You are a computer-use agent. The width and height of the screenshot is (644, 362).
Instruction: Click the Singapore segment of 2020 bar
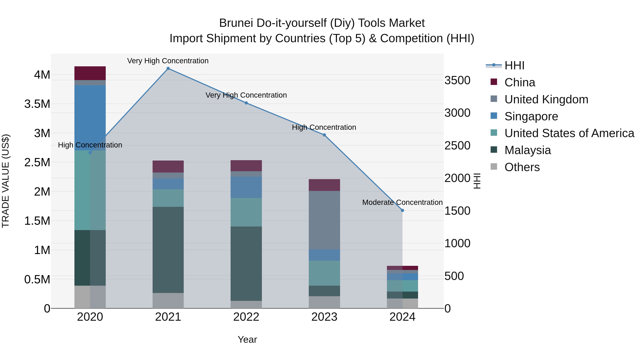click(90, 118)
